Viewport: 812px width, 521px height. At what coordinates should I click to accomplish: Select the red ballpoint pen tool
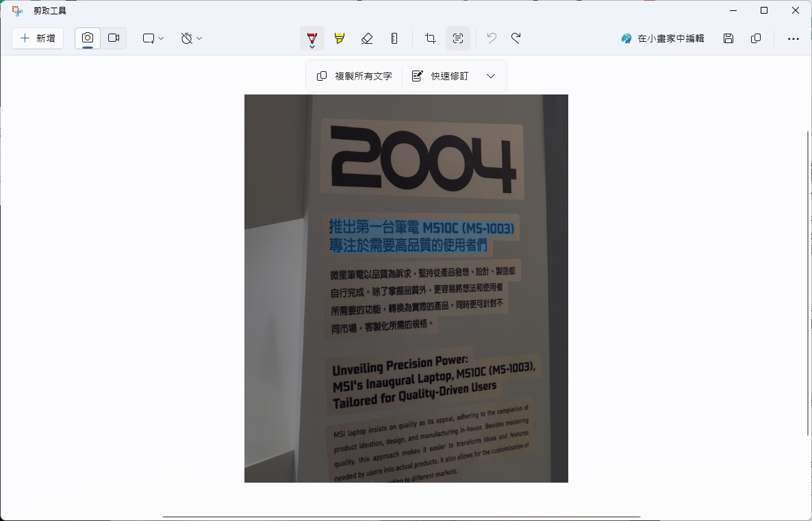tap(312, 38)
